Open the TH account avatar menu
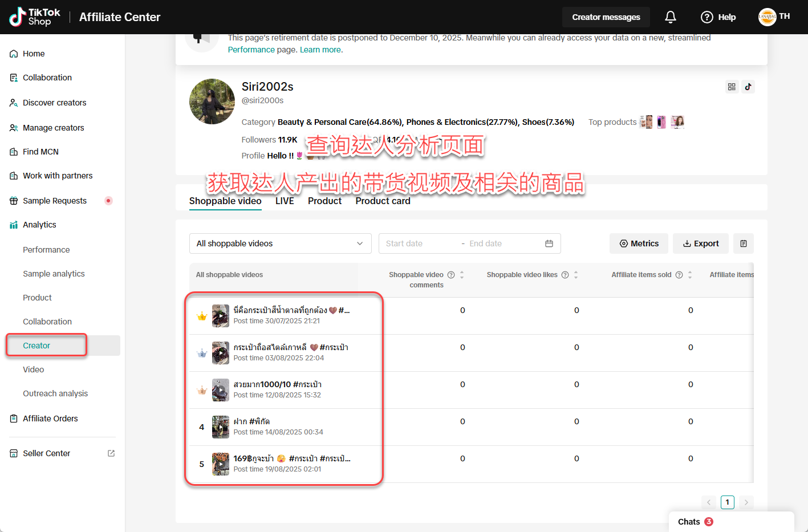The width and height of the screenshot is (808, 532). (x=768, y=17)
